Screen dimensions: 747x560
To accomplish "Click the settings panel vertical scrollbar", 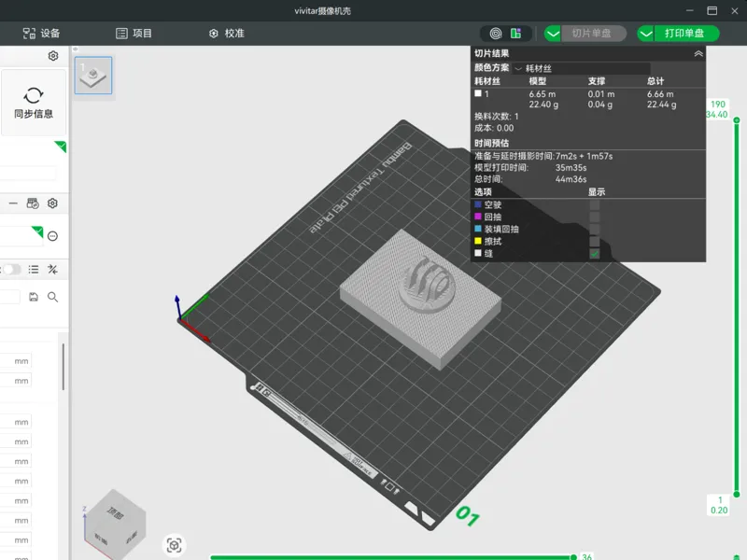I will (x=63, y=367).
